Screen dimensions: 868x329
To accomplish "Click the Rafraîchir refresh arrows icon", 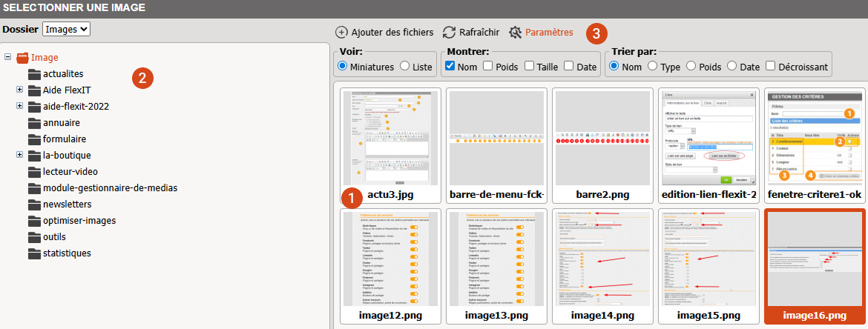I will (449, 33).
